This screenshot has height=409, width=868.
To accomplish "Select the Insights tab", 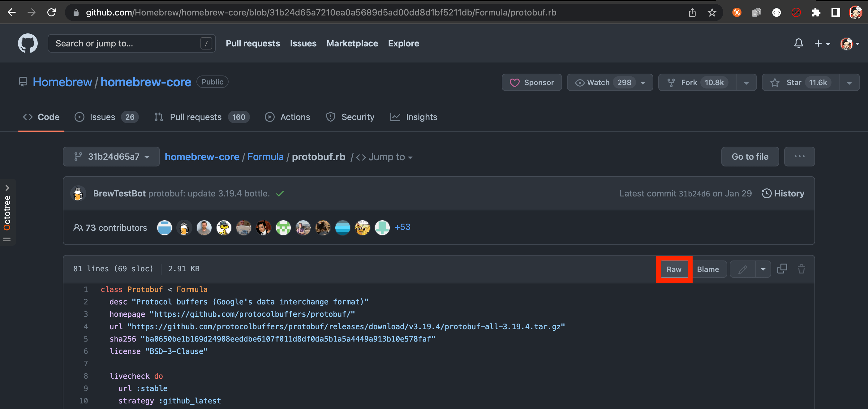I will tap(414, 117).
